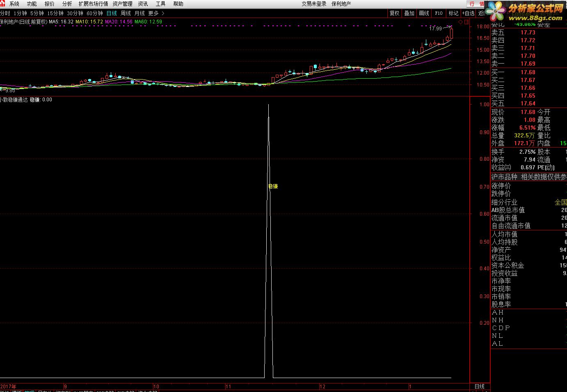Open the 功能 menu
This screenshot has width=567, height=392.
(32, 4)
